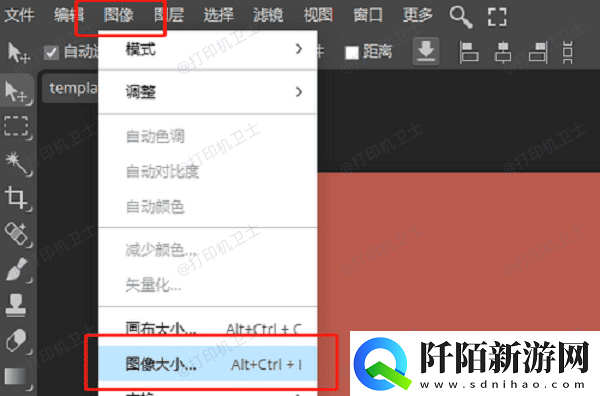Click the align left edges icon
Screen dimensions: 600x396
[x=469, y=52]
